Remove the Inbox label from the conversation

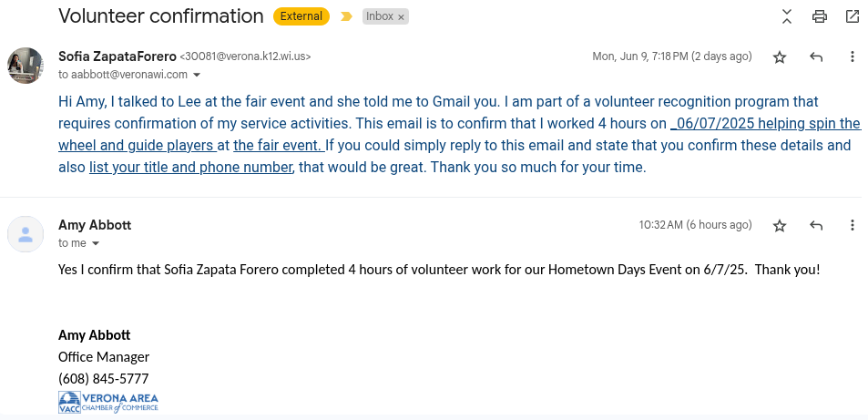click(x=402, y=17)
